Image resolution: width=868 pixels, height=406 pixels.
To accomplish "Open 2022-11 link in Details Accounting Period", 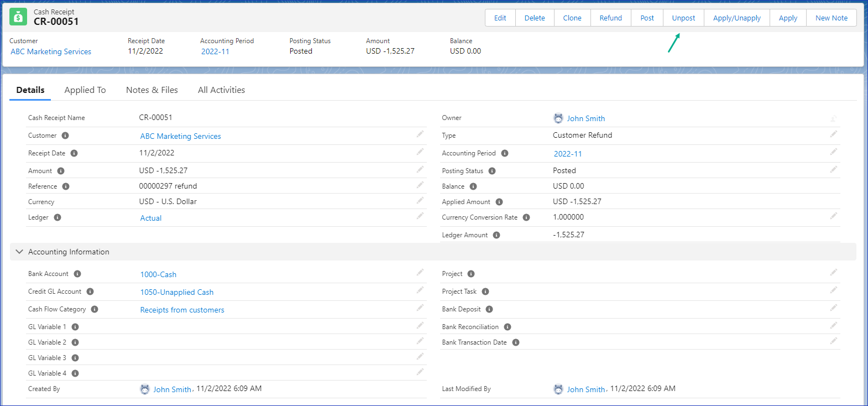I will [x=568, y=154].
